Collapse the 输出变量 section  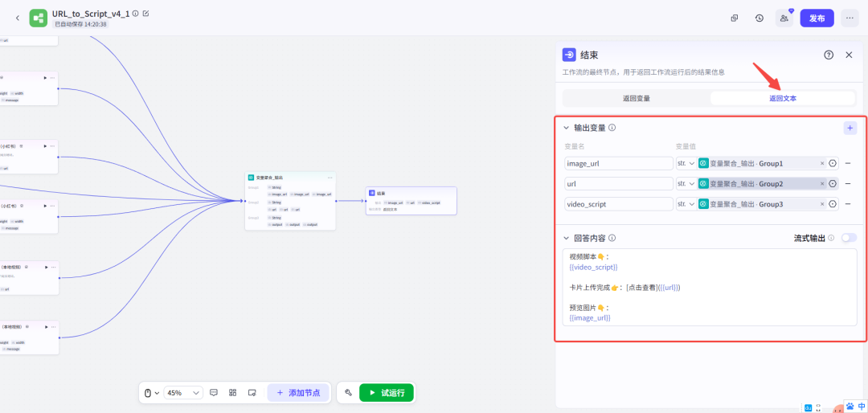(566, 128)
